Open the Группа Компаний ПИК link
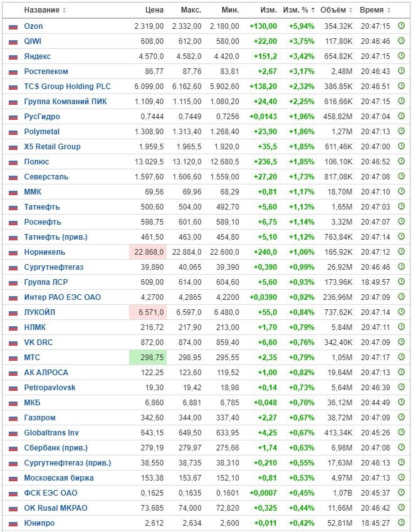Screen dimensions: 413x532 click(65, 102)
